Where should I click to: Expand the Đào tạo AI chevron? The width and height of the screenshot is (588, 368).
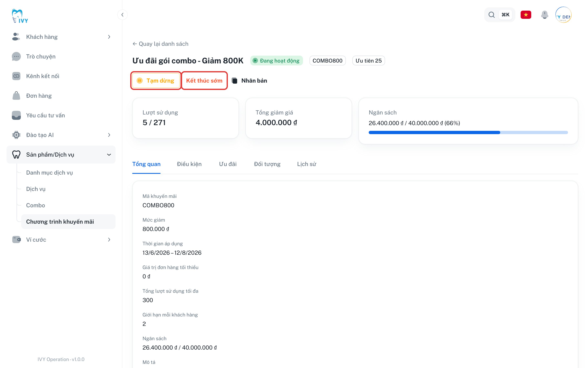[109, 135]
